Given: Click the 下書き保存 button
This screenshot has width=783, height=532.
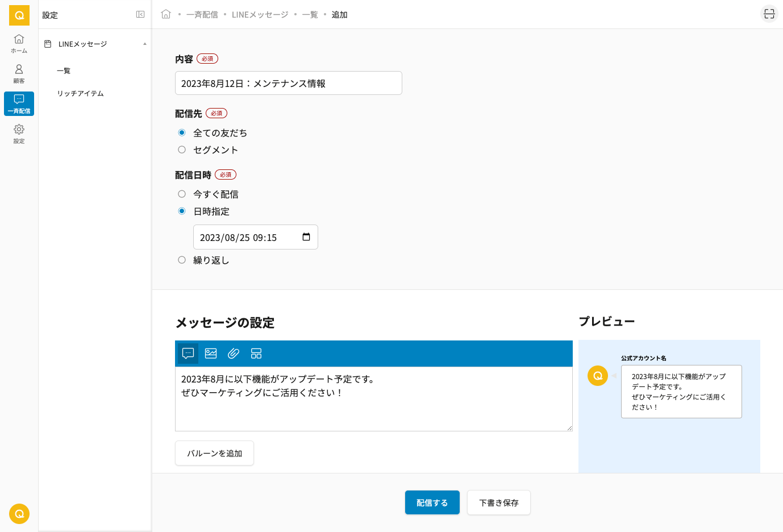Looking at the screenshot, I should (498, 502).
